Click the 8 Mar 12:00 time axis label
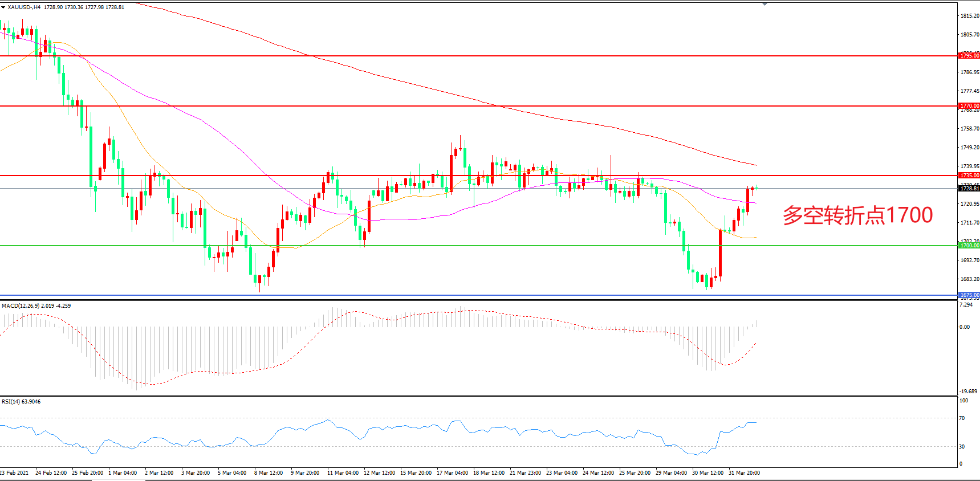980x481 pixels. (x=269, y=473)
